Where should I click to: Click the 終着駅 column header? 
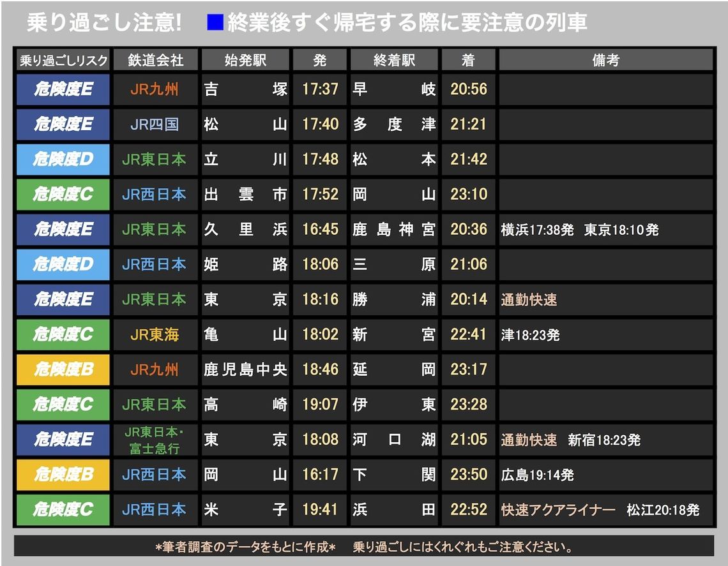click(394, 60)
